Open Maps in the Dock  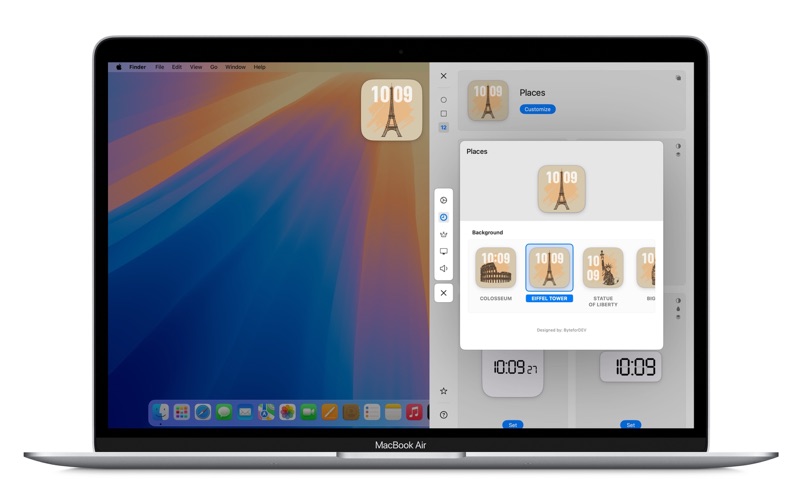[x=266, y=412]
